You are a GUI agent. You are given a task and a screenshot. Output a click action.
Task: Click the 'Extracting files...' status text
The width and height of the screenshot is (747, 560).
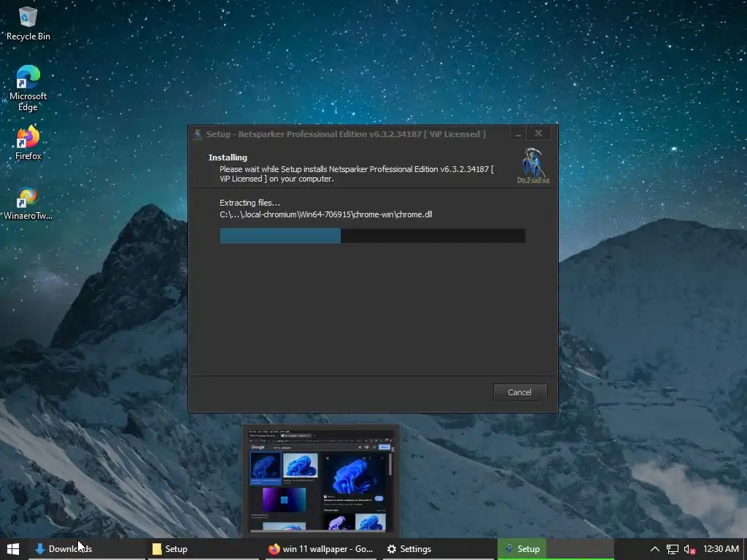(x=249, y=203)
